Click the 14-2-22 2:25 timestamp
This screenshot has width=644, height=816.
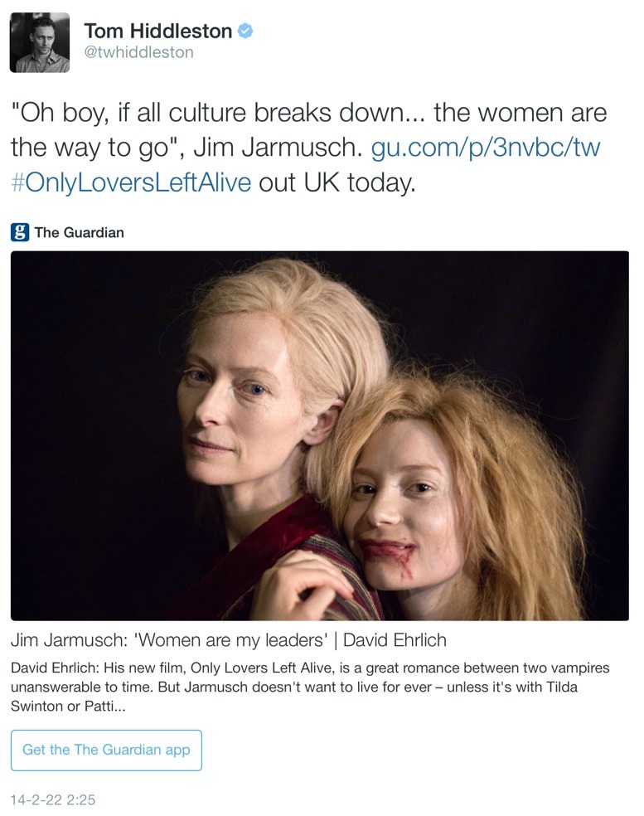pos(53,799)
